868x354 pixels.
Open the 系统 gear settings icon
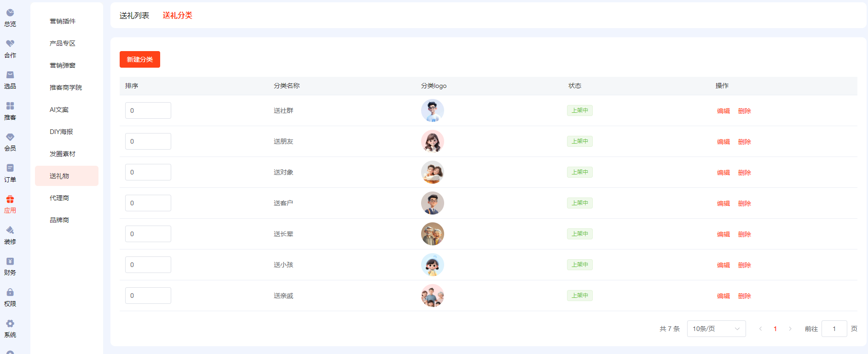(x=10, y=324)
